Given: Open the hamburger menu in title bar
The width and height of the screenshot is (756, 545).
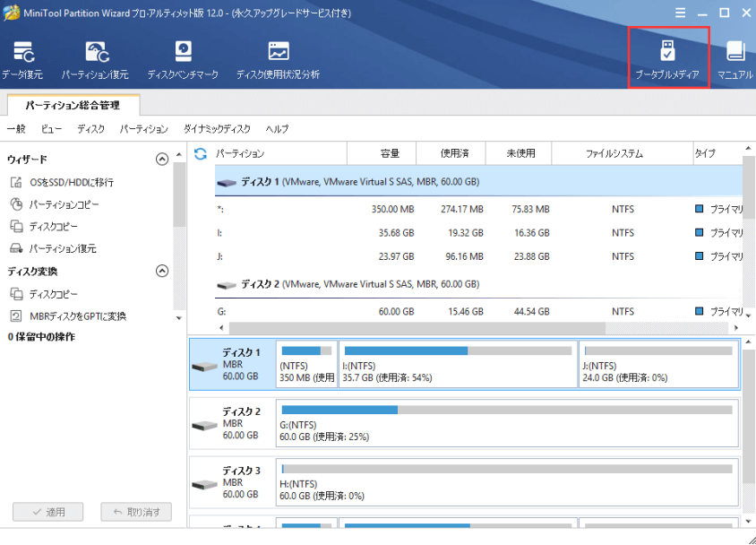Looking at the screenshot, I should [x=680, y=13].
